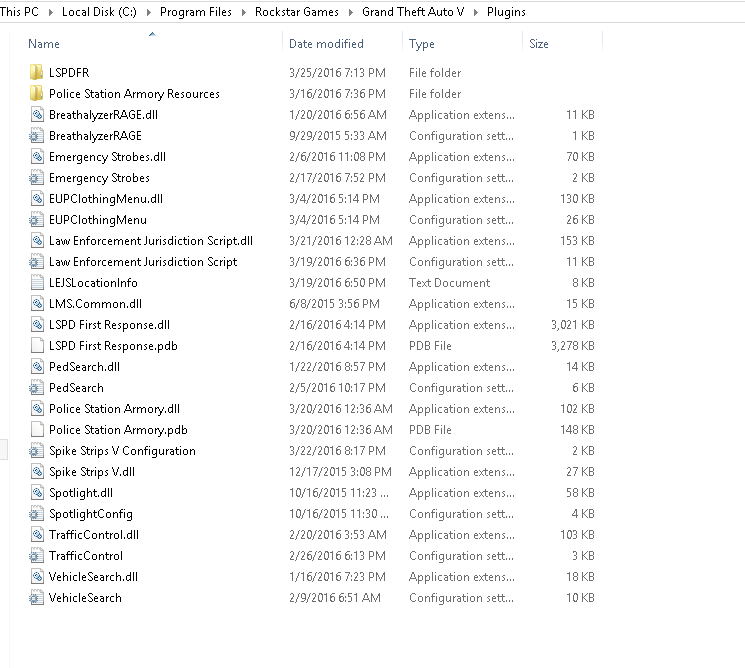The height and width of the screenshot is (668, 745).
Task: Click file name VehicleSearch.dll
Action: 93,577
